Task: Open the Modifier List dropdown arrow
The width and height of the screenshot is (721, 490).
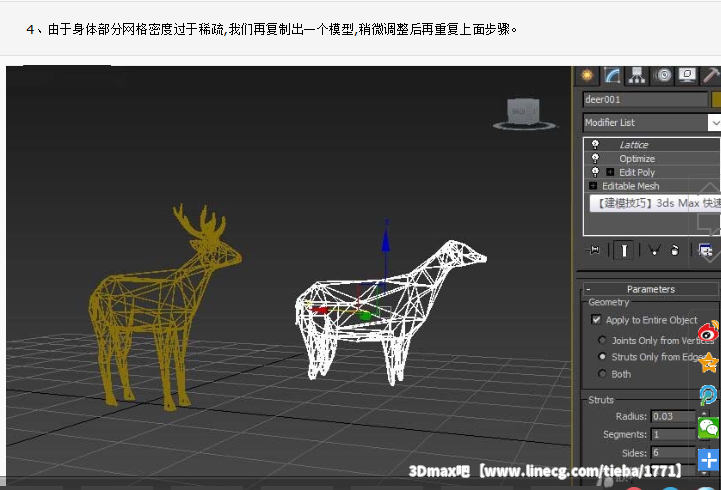Action: [714, 123]
